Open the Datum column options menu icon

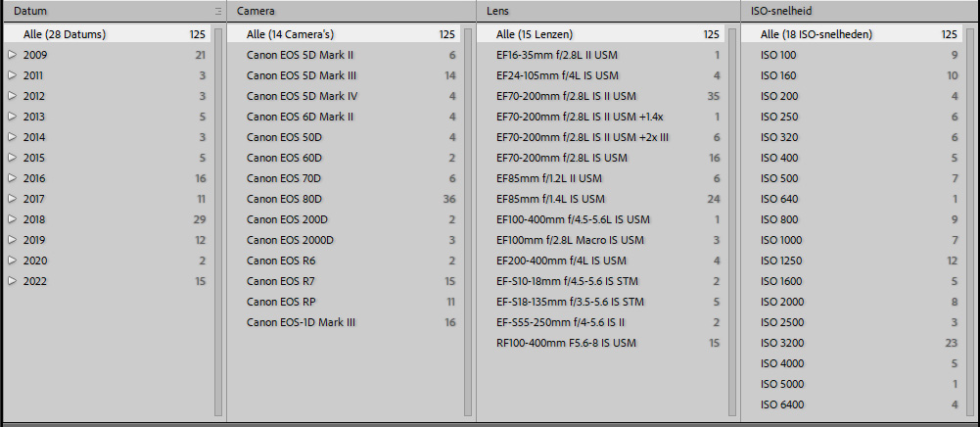coord(217,11)
